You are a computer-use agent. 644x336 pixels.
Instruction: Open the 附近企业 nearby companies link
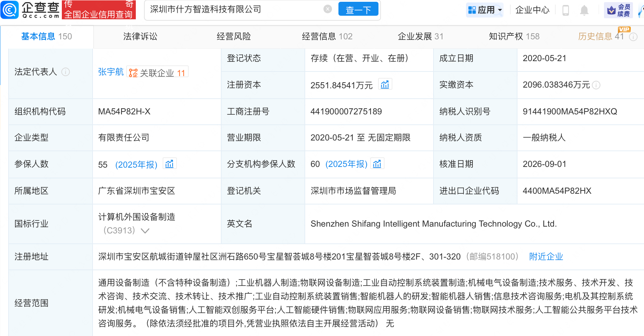tap(546, 257)
